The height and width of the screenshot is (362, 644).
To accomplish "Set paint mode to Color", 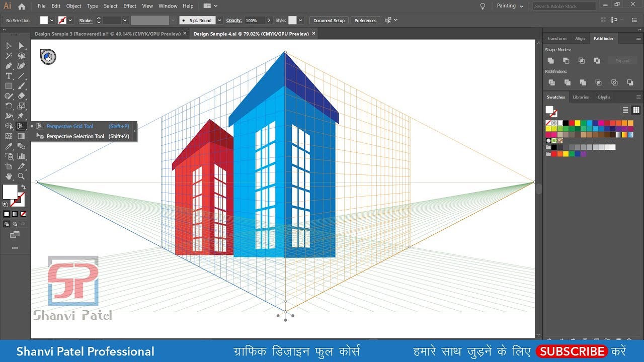I will click(x=7, y=214).
